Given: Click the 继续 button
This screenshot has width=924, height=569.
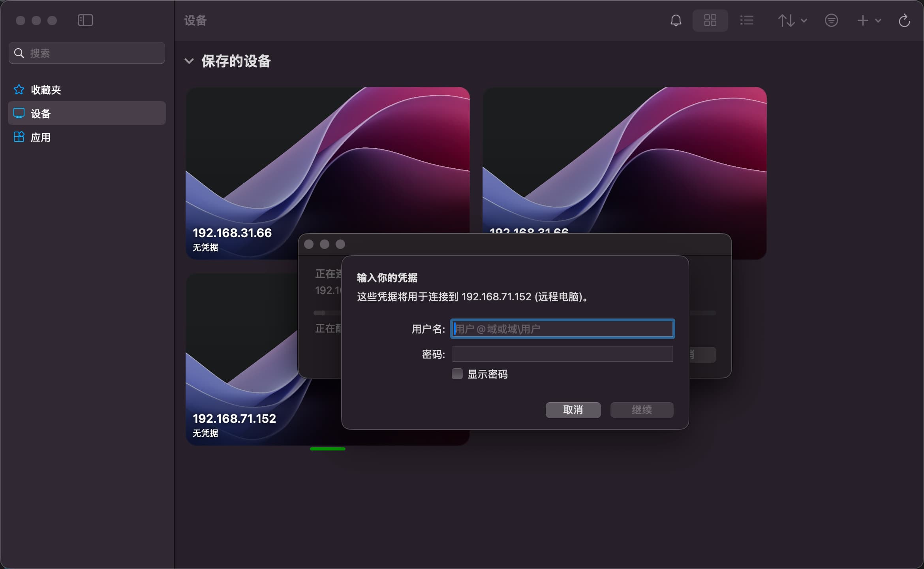Looking at the screenshot, I should pyautogui.click(x=642, y=410).
